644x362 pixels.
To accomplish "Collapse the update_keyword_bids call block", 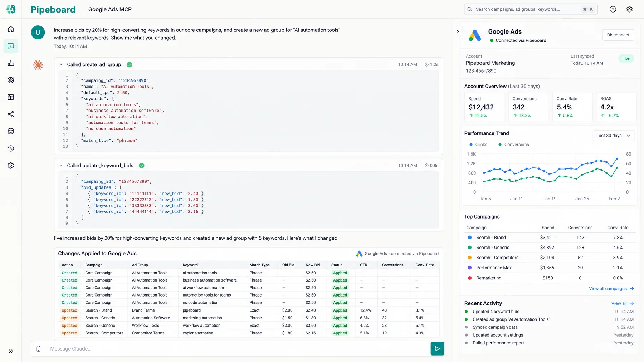I will click(x=61, y=166).
